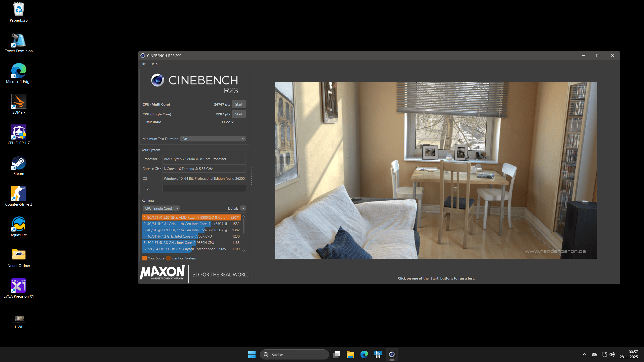
Task: Click the Info input field
Action: (204, 188)
